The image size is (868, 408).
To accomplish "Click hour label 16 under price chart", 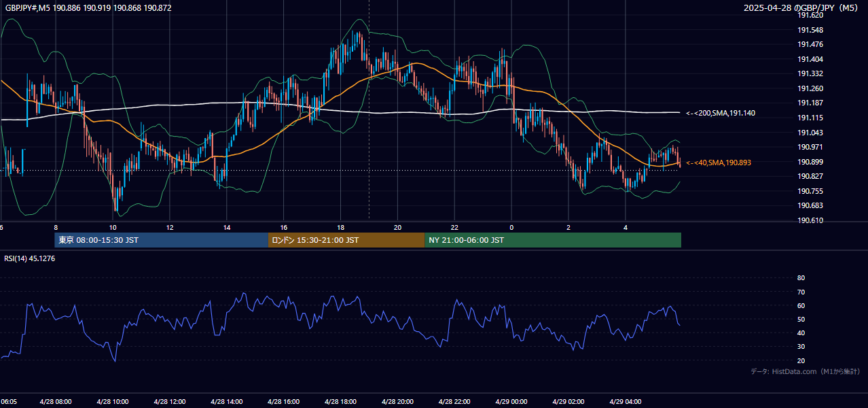I will click(284, 227).
